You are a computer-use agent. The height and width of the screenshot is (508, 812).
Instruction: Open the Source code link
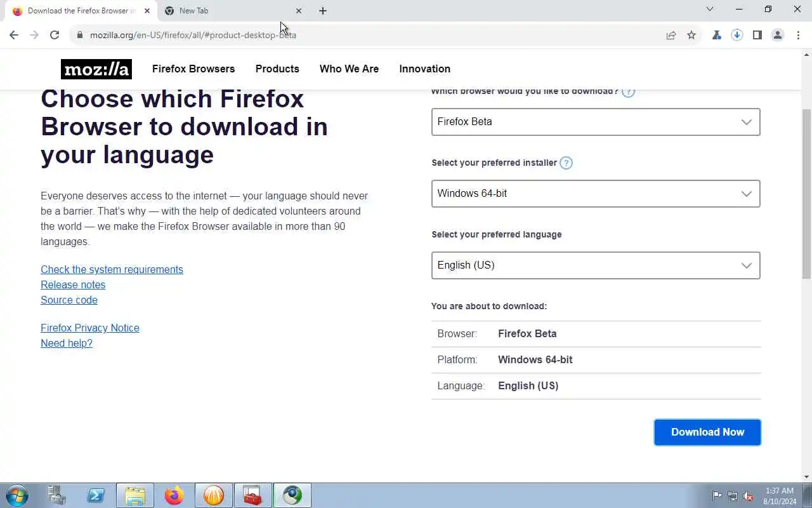[x=69, y=300]
